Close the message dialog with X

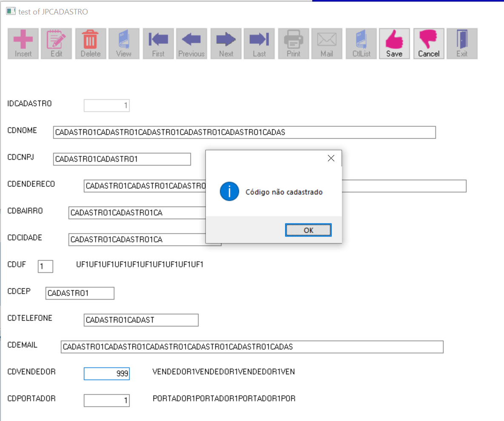pos(331,158)
